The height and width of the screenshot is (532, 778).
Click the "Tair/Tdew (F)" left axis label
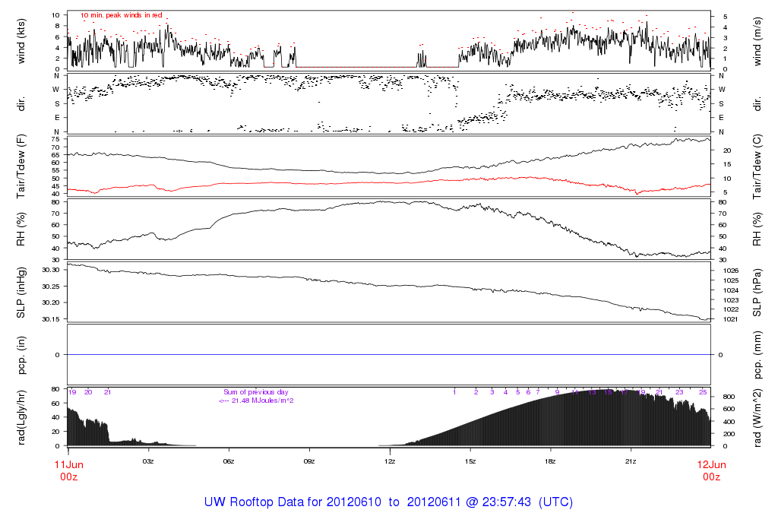(22, 167)
